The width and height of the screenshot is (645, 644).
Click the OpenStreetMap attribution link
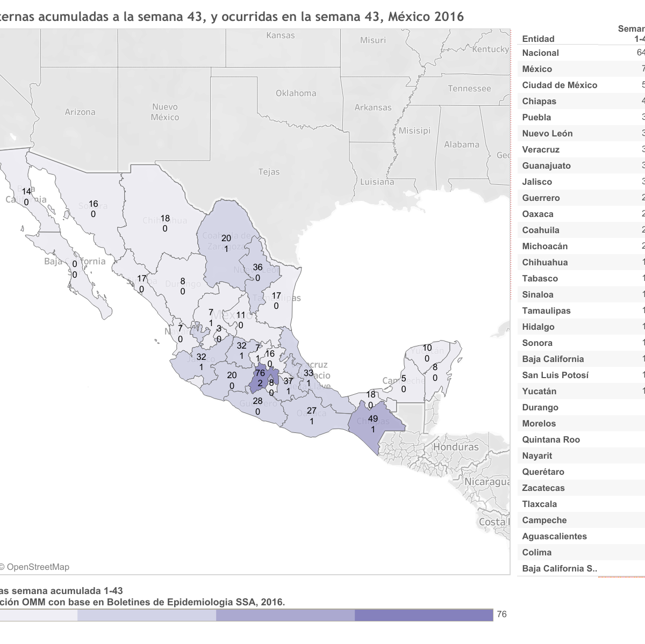pos(38,567)
